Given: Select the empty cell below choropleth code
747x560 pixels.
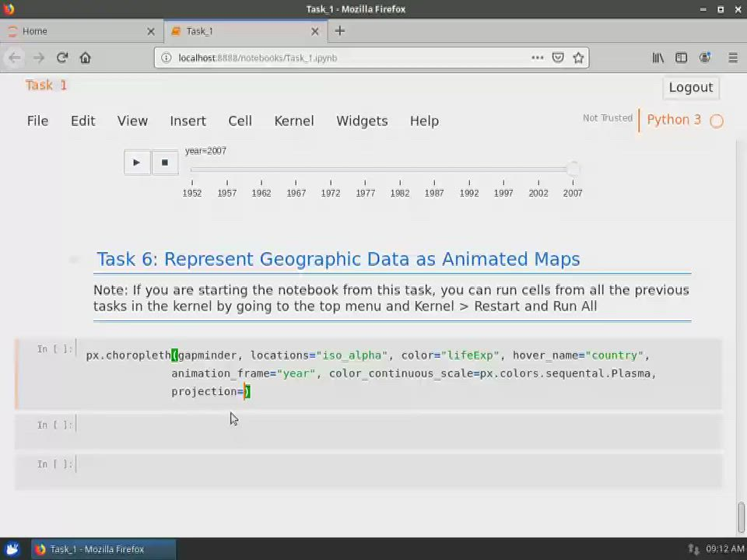Looking at the screenshot, I should 397,425.
